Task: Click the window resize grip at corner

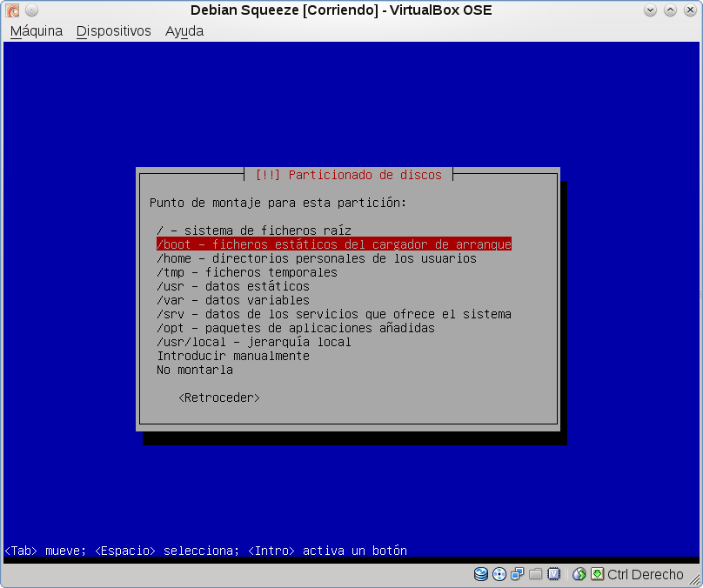Action: click(694, 579)
